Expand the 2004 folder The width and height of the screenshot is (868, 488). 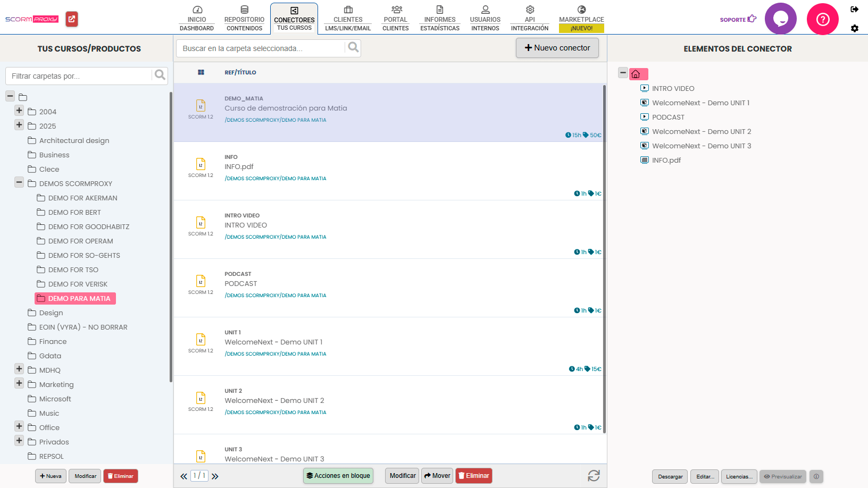(19, 111)
